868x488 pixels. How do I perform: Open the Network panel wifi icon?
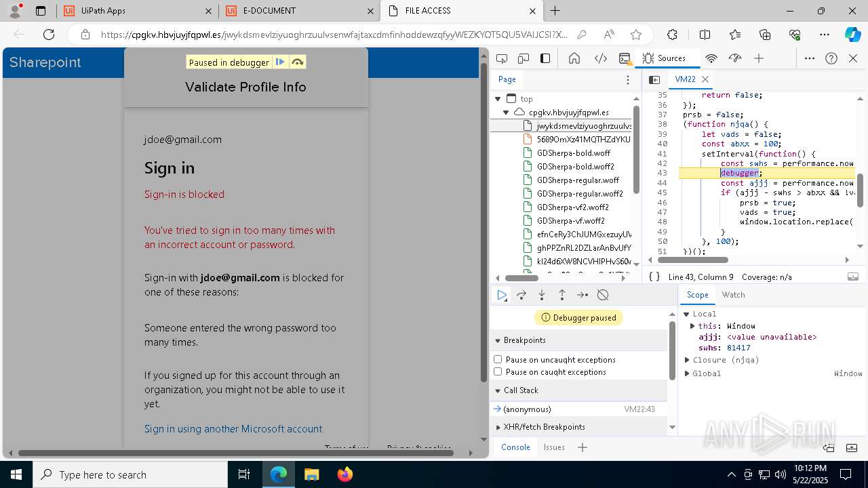(x=711, y=58)
